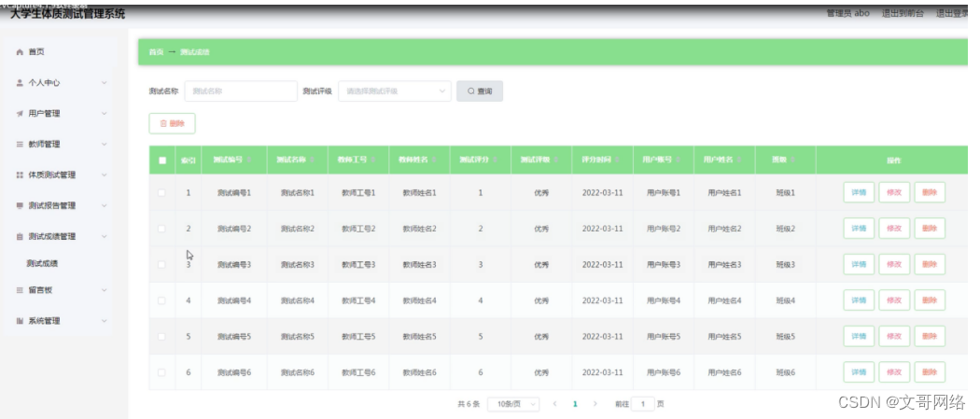Click the sort icon on 评分时间 column

[618, 161]
